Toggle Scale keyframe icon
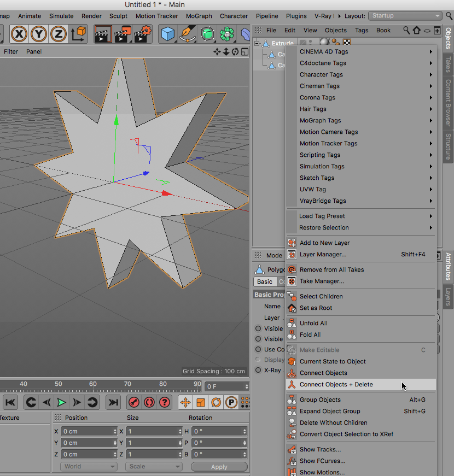The width and height of the screenshot is (454, 476). [201, 403]
